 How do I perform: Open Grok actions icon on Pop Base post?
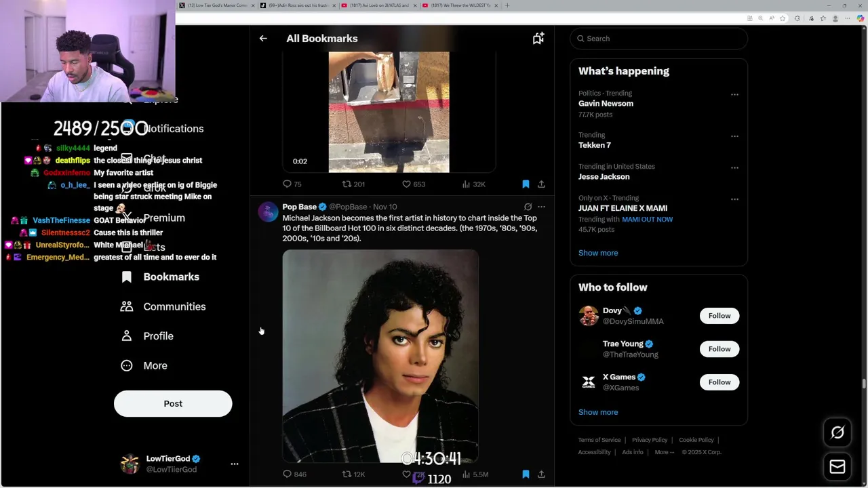(x=528, y=207)
